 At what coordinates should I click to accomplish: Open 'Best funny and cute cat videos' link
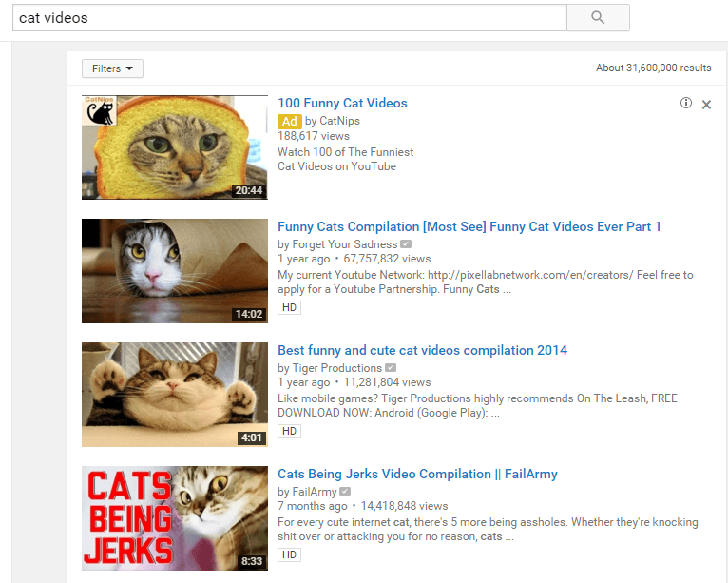click(422, 350)
